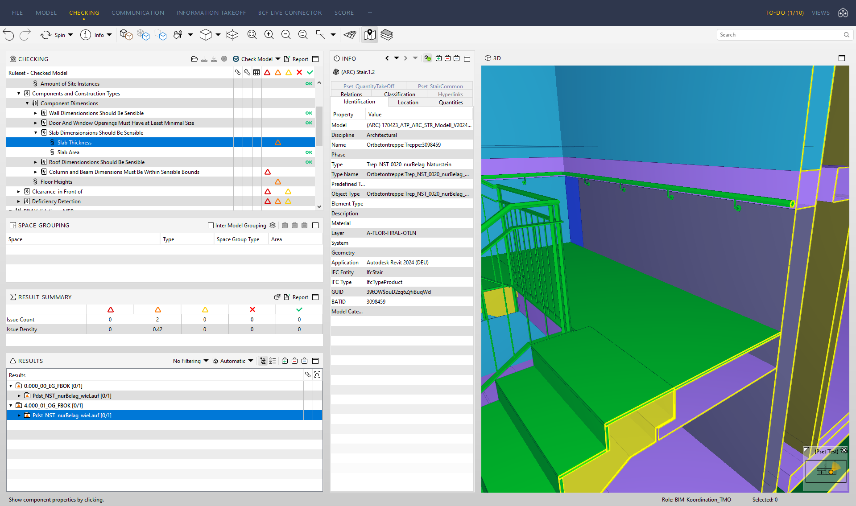Click the Zoom In magnifier icon
This screenshot has height=506, width=856.
(270, 34)
